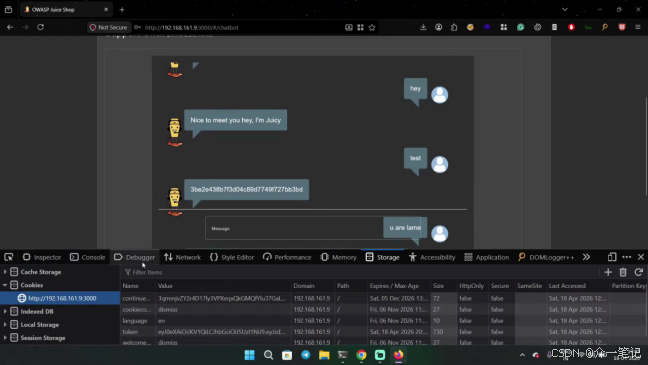Expand the Local Storage tree node
The height and width of the screenshot is (365, 648).
(x=5, y=324)
